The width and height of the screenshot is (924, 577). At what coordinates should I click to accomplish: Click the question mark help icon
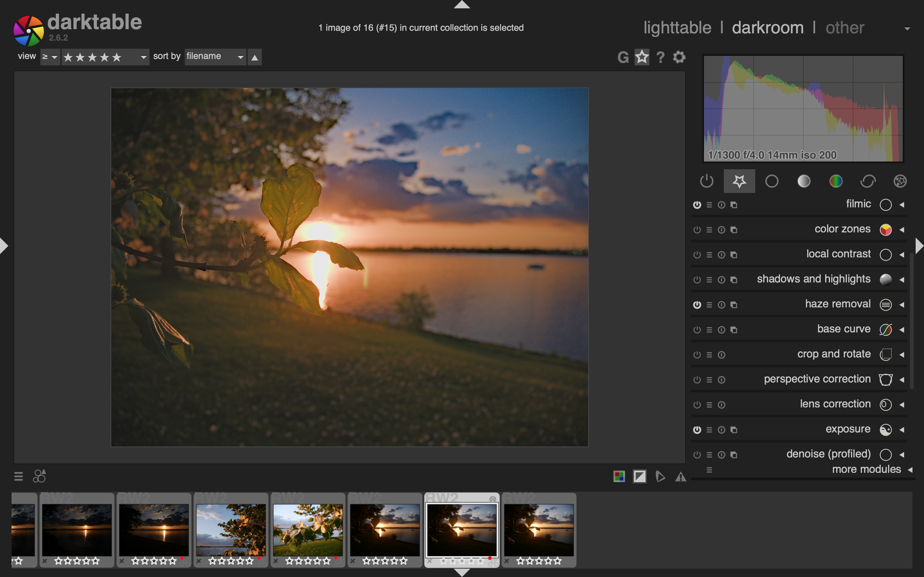(660, 57)
